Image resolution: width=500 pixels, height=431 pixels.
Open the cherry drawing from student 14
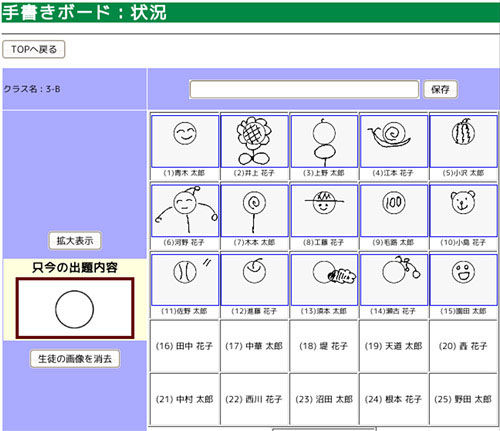click(394, 280)
